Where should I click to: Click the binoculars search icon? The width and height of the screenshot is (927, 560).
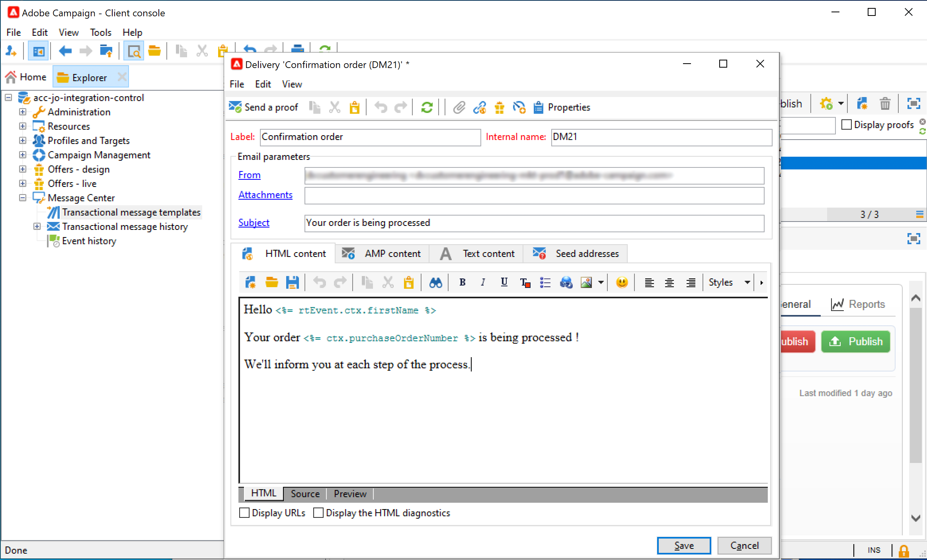pyautogui.click(x=435, y=282)
